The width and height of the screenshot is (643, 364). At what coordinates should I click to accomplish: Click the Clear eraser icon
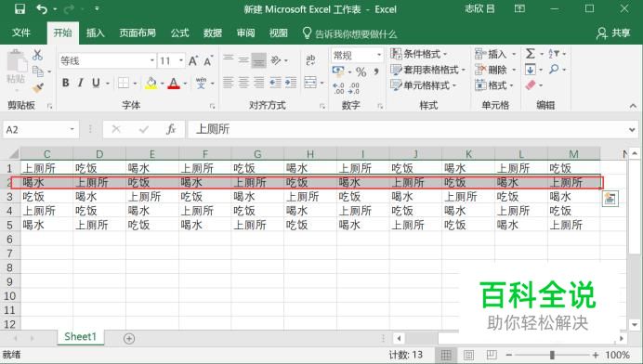tap(531, 84)
